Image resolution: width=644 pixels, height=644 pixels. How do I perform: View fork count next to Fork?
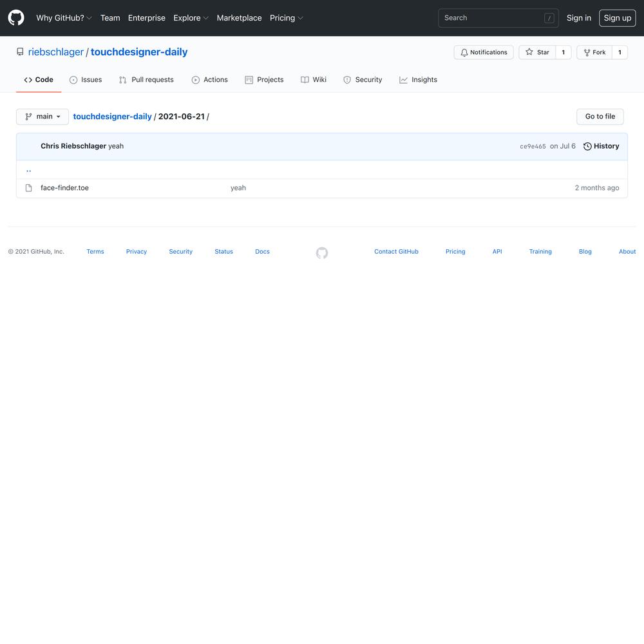pyautogui.click(x=620, y=52)
